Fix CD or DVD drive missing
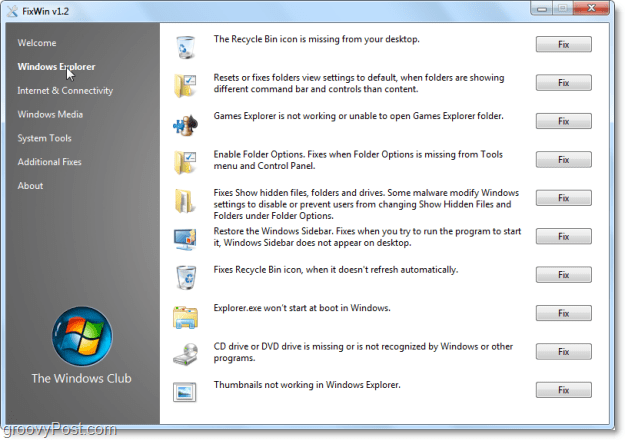The width and height of the screenshot is (625, 440). [x=564, y=352]
